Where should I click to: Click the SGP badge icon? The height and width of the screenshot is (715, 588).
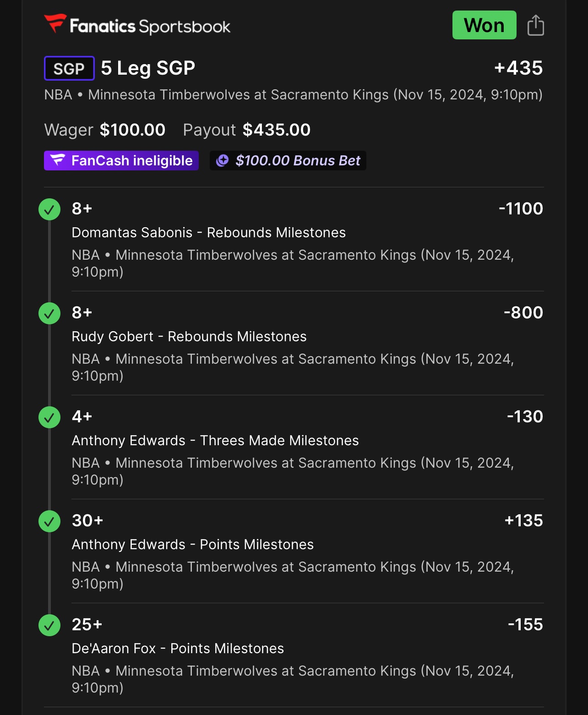pos(69,68)
